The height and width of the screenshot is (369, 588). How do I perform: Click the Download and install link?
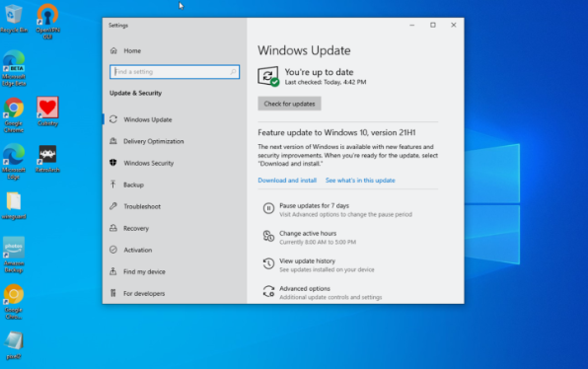[287, 181]
